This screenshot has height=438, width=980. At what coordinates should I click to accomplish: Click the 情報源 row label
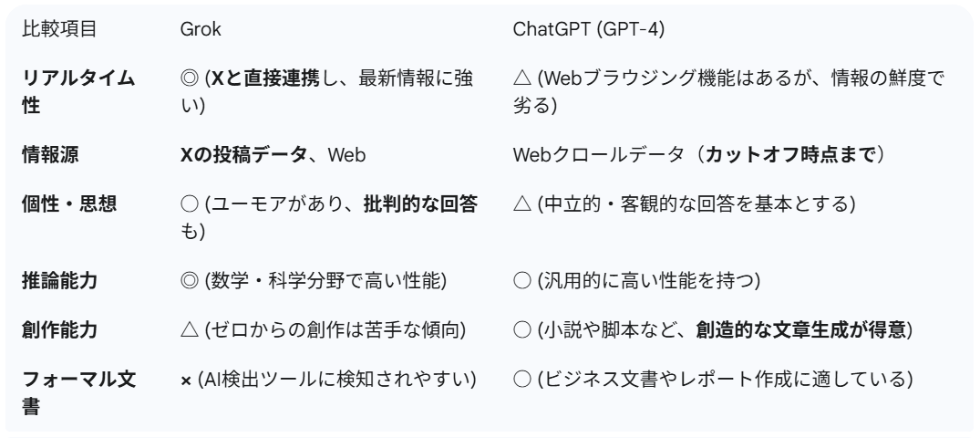point(51,154)
